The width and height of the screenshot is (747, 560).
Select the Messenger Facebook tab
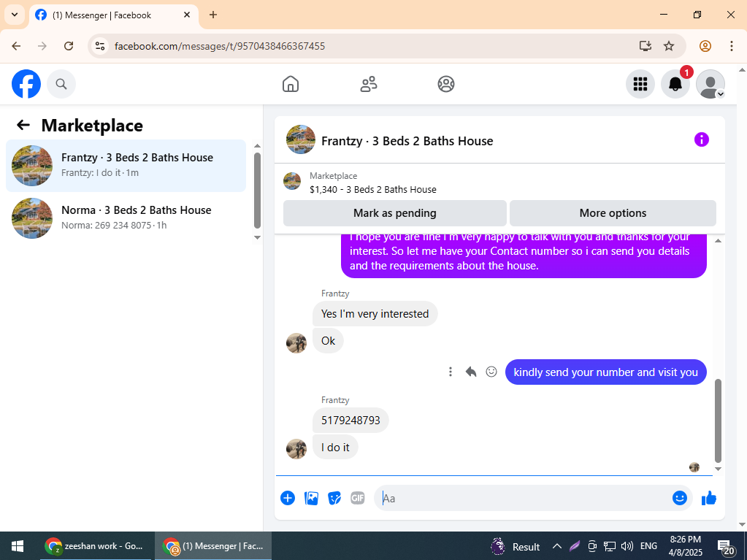point(113,15)
